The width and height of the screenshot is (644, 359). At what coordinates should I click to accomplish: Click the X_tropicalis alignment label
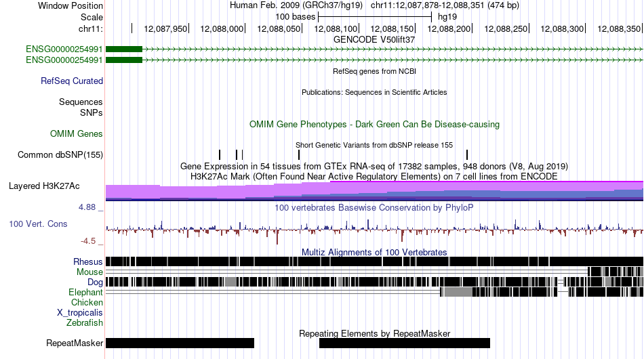coord(80,313)
